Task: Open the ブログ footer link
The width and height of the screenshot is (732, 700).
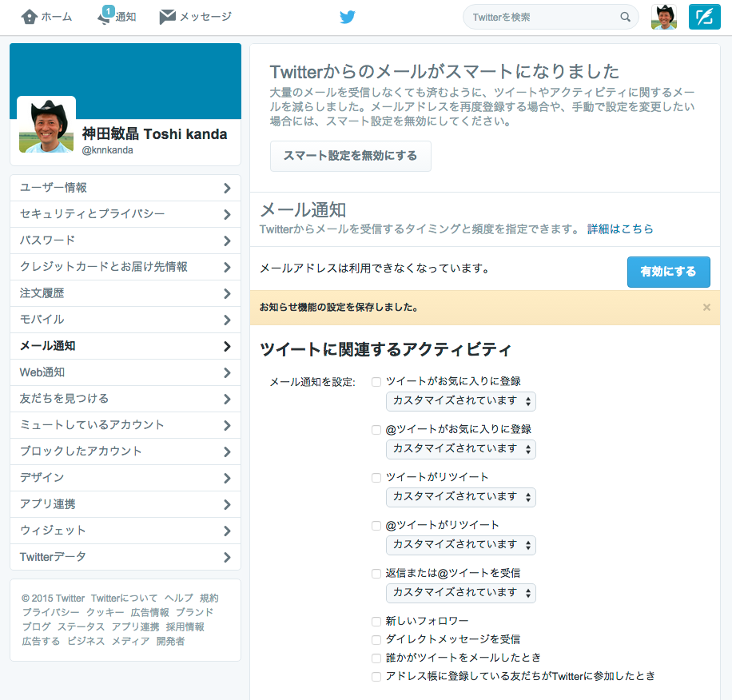Action: click(x=37, y=626)
